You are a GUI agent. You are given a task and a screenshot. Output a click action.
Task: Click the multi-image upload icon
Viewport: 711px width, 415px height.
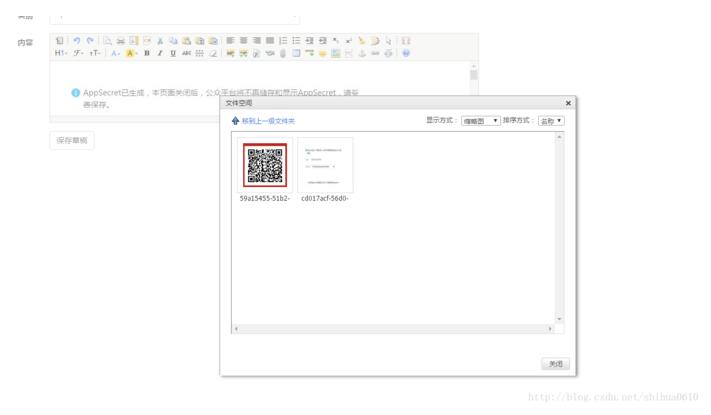click(243, 53)
